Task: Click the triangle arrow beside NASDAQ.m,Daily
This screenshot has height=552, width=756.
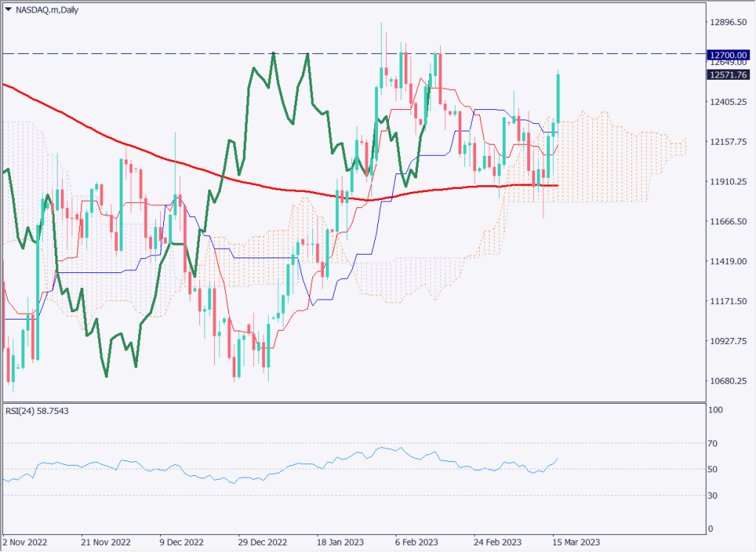Action: point(8,10)
